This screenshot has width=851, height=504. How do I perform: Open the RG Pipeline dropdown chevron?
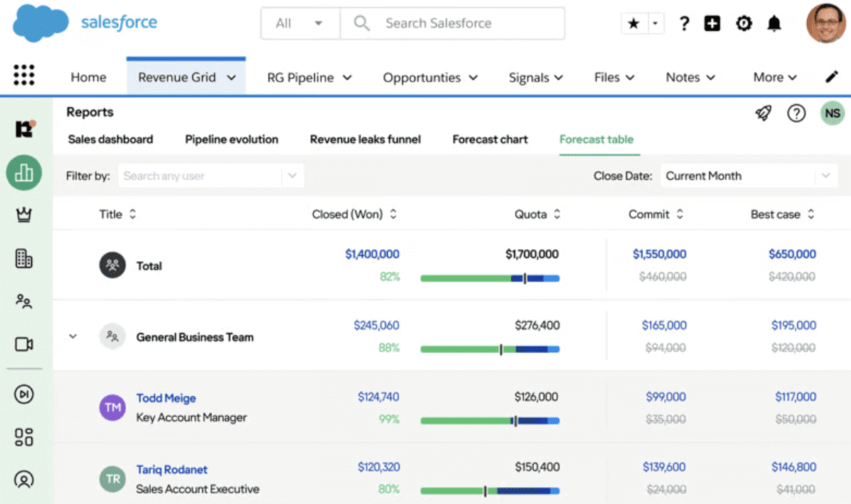(347, 77)
